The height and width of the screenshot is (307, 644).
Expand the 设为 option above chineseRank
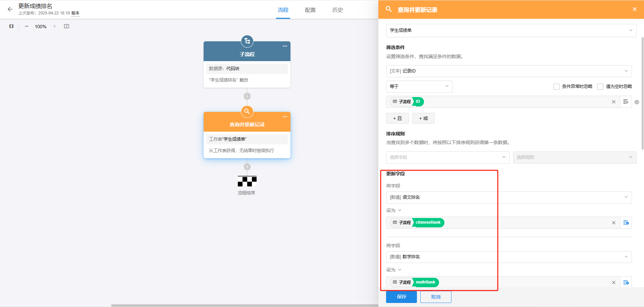(394, 210)
